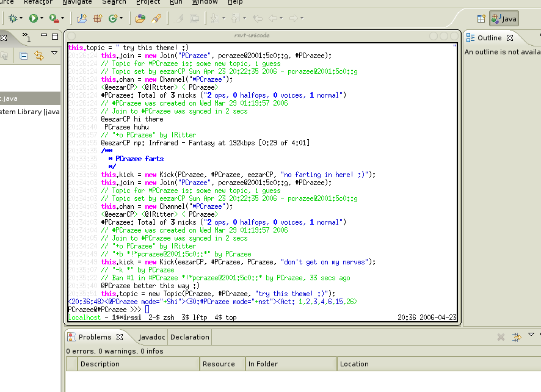Click the New Java Project icon
Image resolution: width=541 pixels, height=392 pixels.
(82, 19)
